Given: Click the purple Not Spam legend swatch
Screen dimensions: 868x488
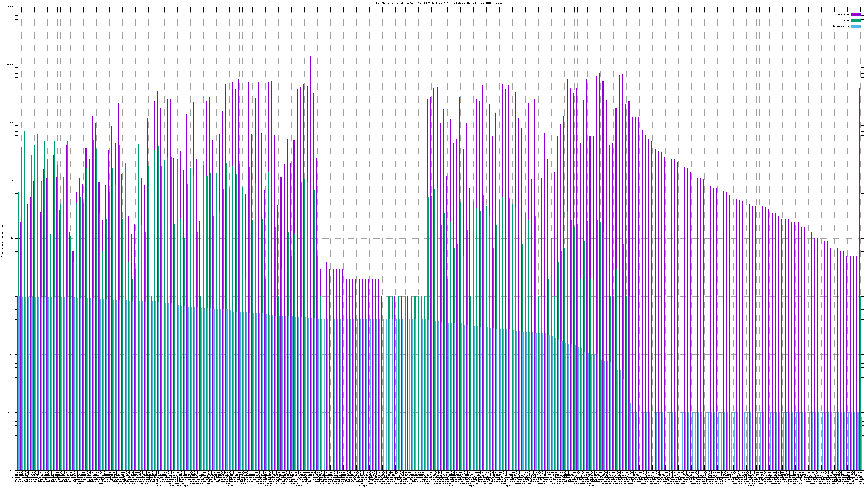Looking at the screenshot, I should pyautogui.click(x=856, y=14).
